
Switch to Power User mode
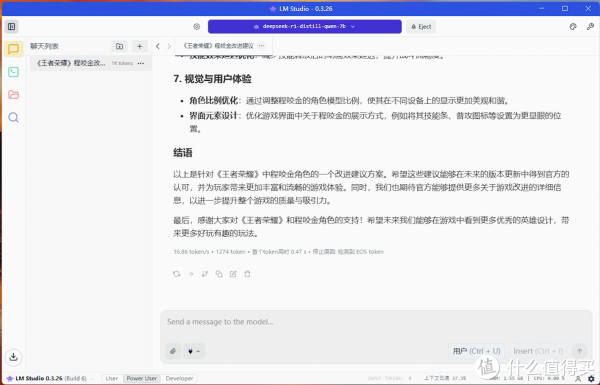coord(142,378)
